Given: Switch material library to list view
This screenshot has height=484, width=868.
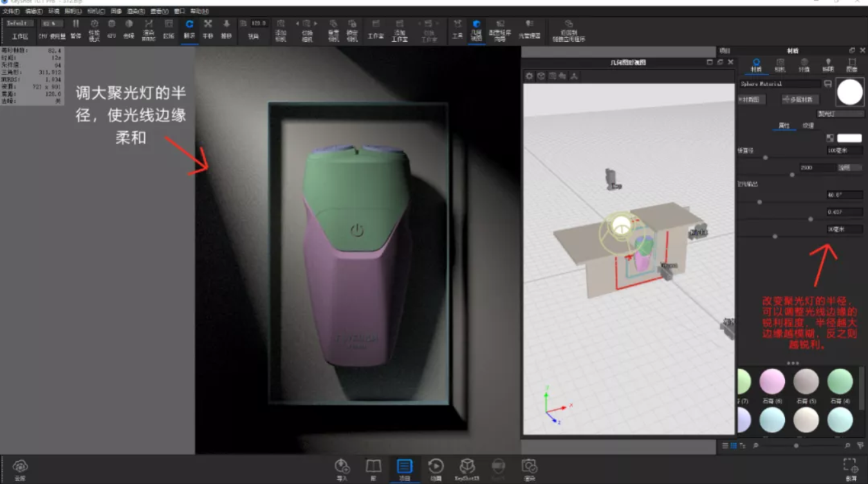Looking at the screenshot, I should point(725,445).
